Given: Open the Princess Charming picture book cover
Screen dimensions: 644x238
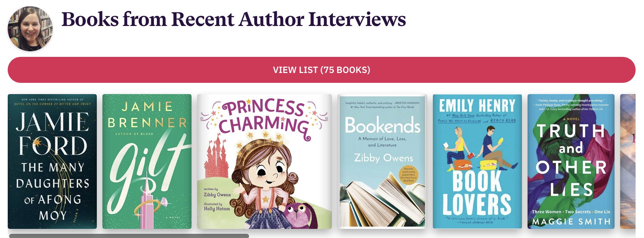Looking at the screenshot, I should tap(264, 161).
